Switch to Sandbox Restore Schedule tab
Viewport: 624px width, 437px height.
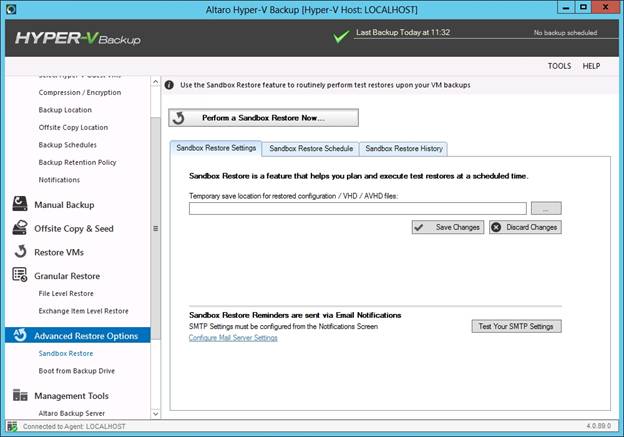311,148
